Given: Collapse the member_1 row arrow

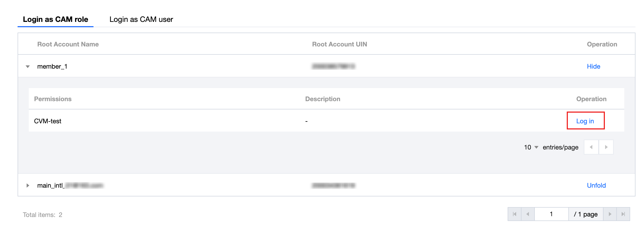Looking at the screenshot, I should click(x=28, y=66).
